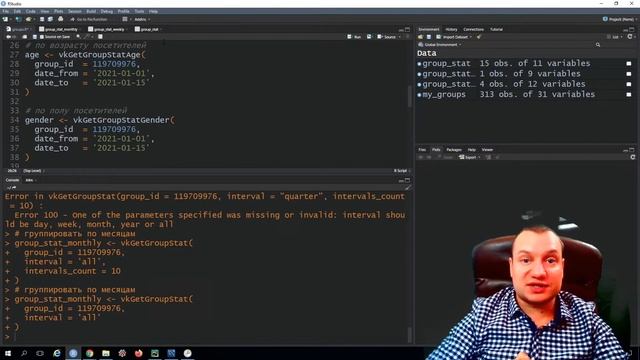Viewport: 640px width, 360px height.
Task: Switch to the Jobs tab
Action: point(30,180)
